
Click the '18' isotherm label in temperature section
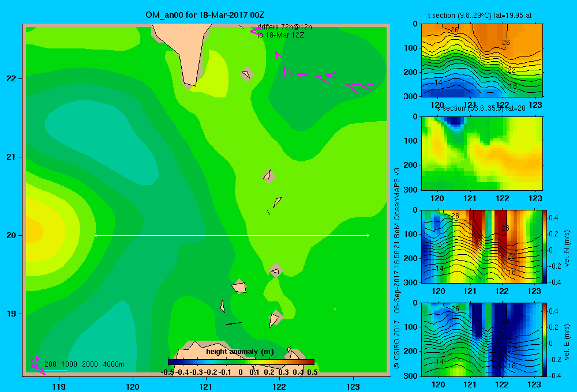pyautogui.click(x=512, y=86)
